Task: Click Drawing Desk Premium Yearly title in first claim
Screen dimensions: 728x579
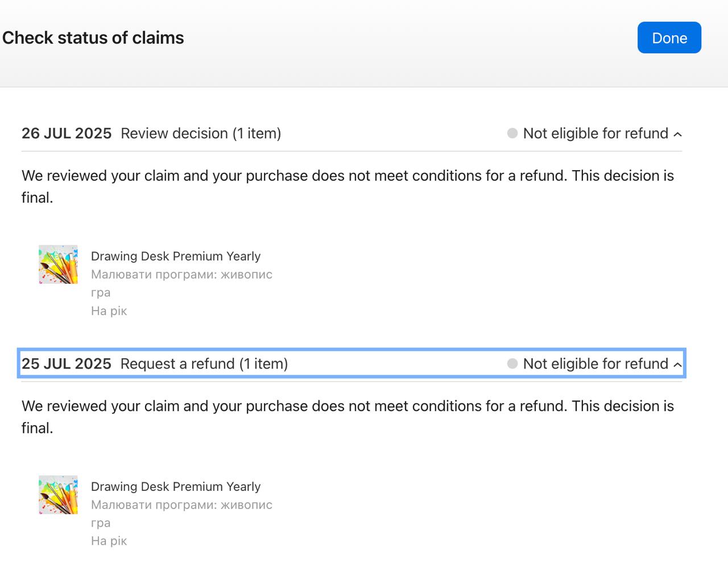Action: coord(176,256)
